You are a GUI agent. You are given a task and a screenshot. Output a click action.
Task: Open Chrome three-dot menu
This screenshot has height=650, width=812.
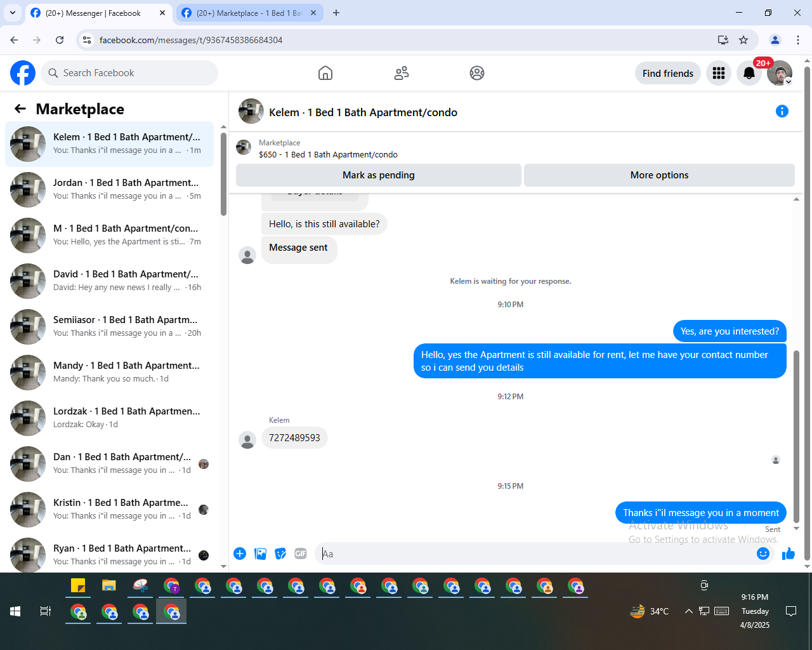[798, 40]
